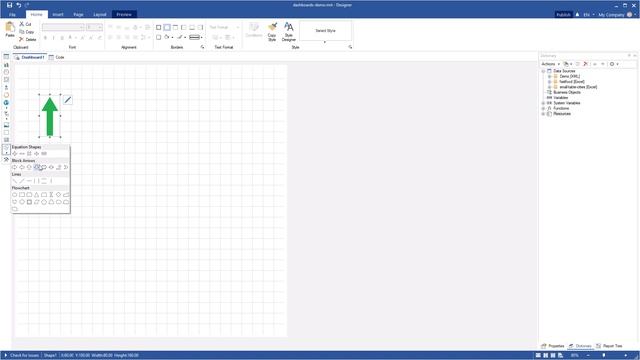640x360 pixels.
Task: Pick the diamond decision shape in Flowchart
Action: [x=58, y=195]
